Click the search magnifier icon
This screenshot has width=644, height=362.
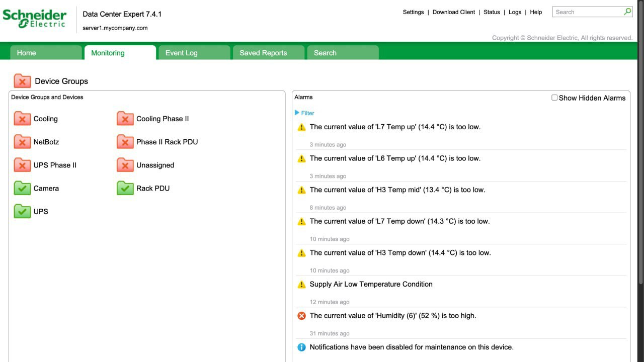coord(627,12)
